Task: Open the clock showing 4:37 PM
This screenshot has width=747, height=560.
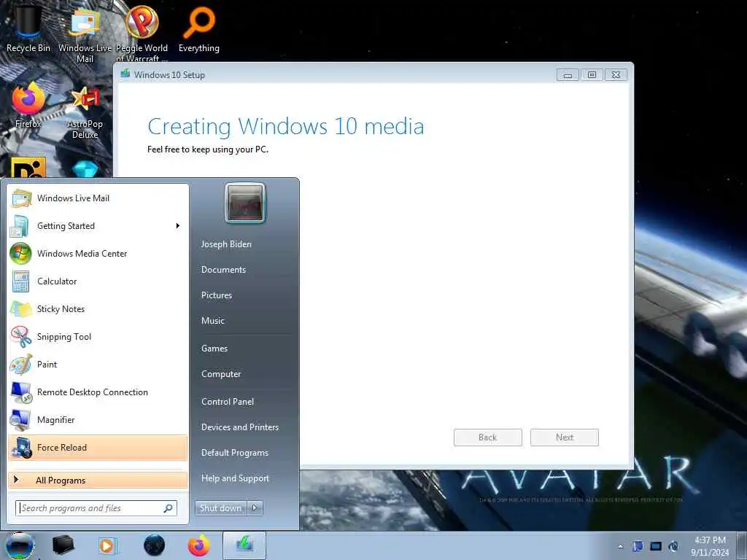Action: pyautogui.click(x=710, y=546)
